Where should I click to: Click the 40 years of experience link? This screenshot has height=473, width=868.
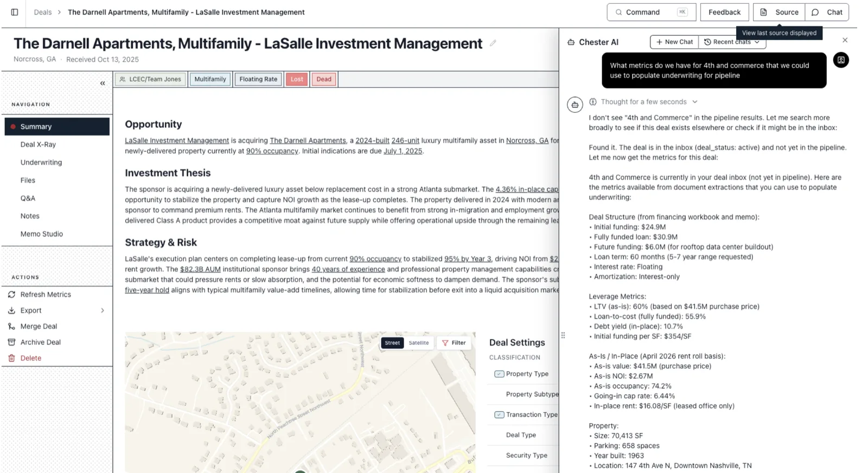(x=348, y=269)
